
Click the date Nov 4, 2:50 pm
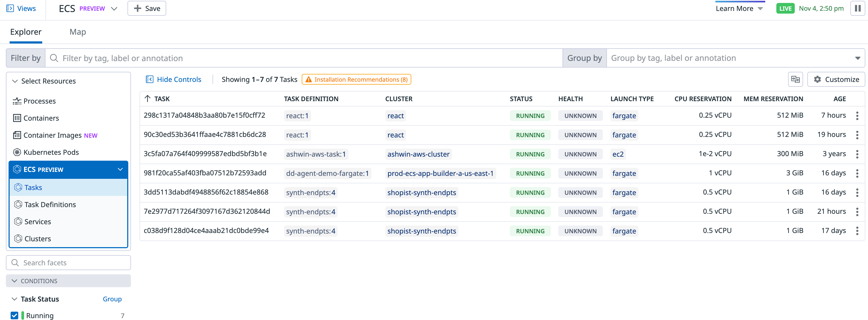(821, 9)
